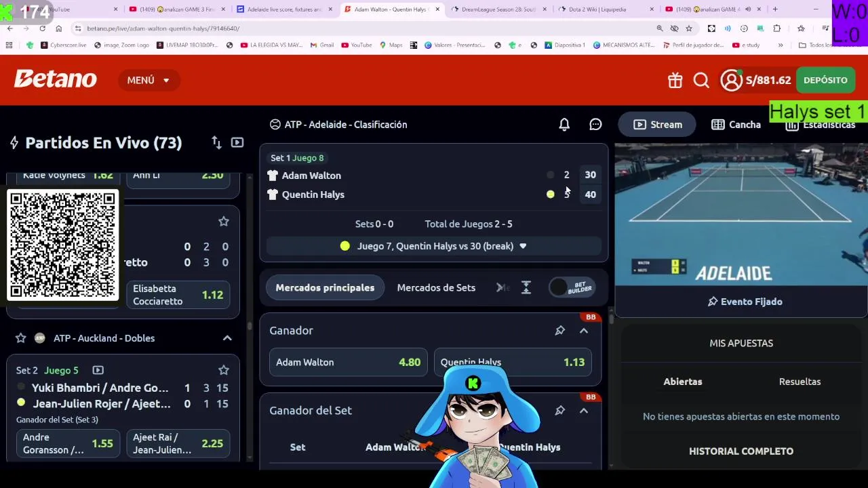The image size is (868, 488).
Task: Click the Adelaide tennis stream video
Action: 741,214
